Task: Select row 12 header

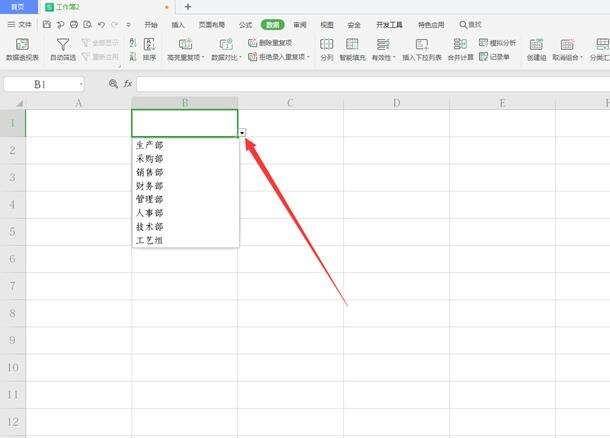Action: click(12, 422)
